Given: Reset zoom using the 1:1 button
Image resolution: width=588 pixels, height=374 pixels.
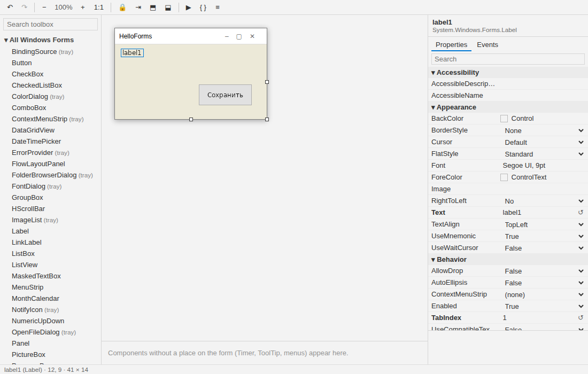Looking at the screenshot, I should pos(99,7).
